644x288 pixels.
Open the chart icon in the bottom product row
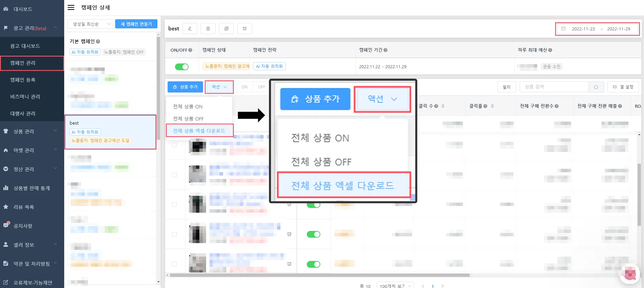coord(289,264)
